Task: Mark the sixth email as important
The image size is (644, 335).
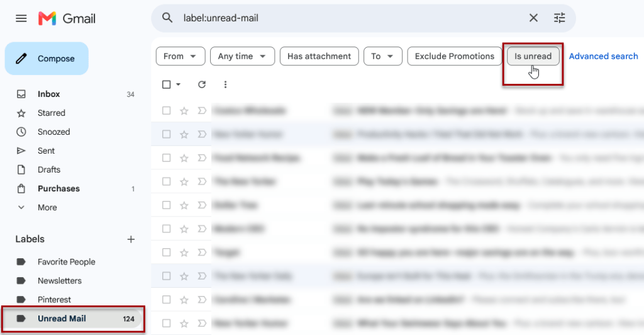Action: tap(202, 229)
